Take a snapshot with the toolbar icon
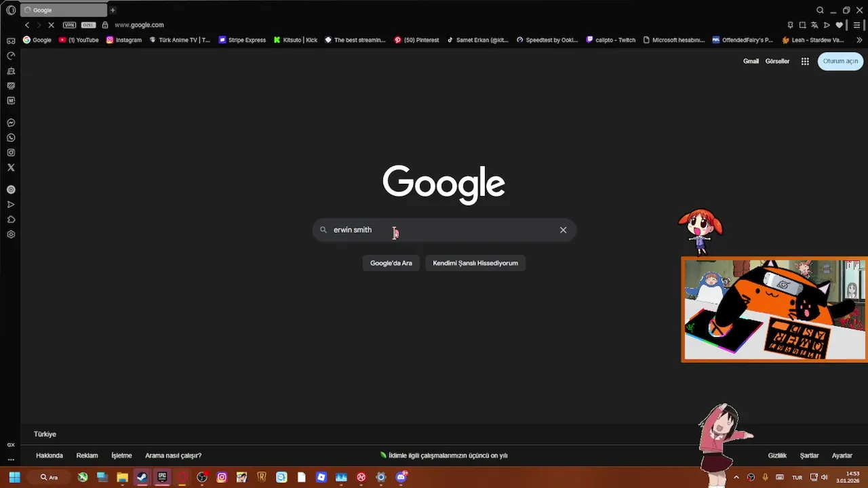The height and width of the screenshot is (488, 868). point(802,25)
